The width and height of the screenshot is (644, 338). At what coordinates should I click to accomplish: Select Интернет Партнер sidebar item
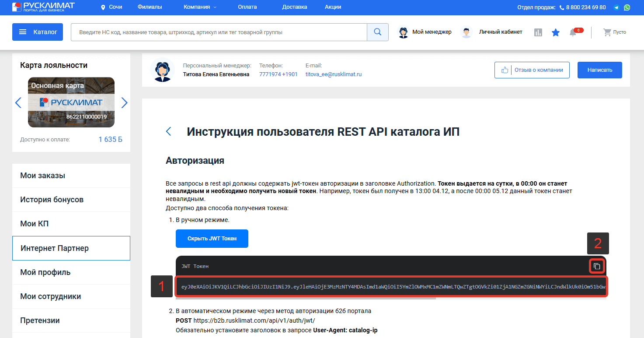click(x=71, y=248)
